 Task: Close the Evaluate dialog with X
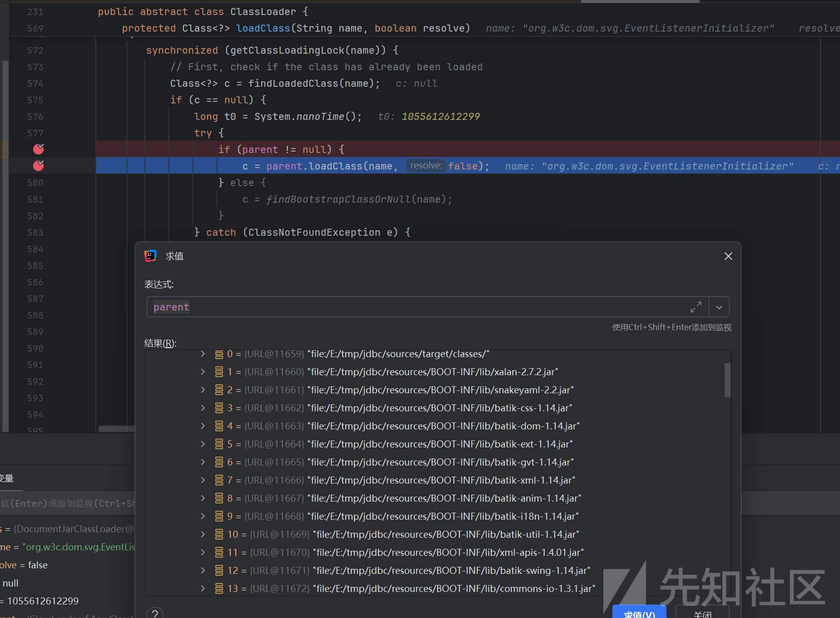pyautogui.click(x=728, y=256)
